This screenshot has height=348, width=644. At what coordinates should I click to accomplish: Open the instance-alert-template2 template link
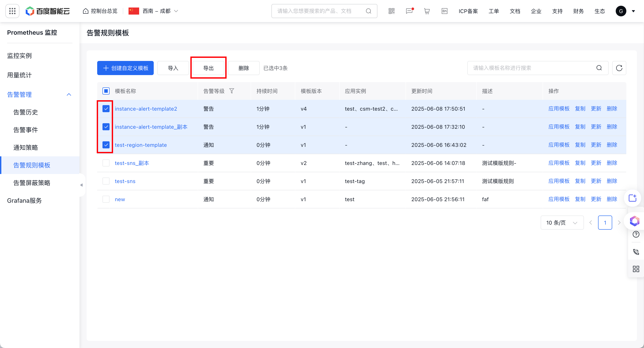point(146,109)
